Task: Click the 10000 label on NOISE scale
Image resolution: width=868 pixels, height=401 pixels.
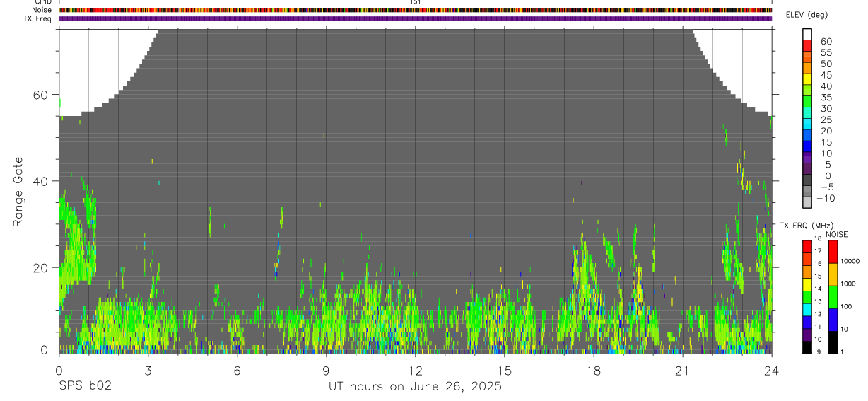Action: (849, 262)
